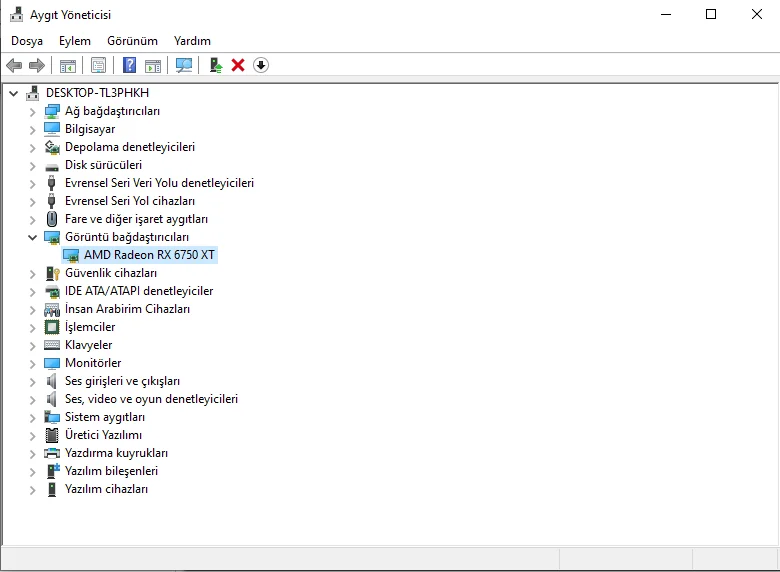Expand Ağ bağdaştırıcıları chevron
The height and width of the screenshot is (572, 780).
tap(33, 112)
